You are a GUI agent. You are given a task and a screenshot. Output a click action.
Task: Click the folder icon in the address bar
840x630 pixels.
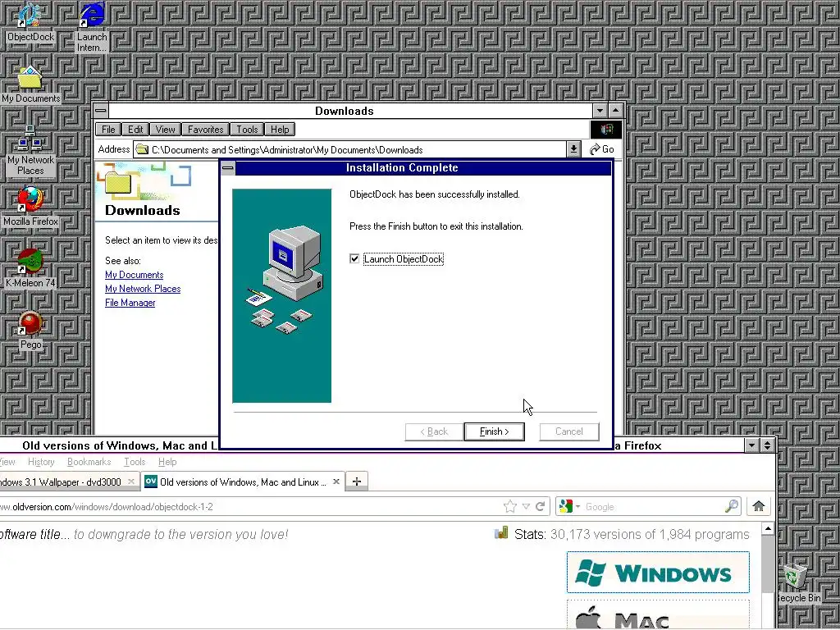[142, 149]
